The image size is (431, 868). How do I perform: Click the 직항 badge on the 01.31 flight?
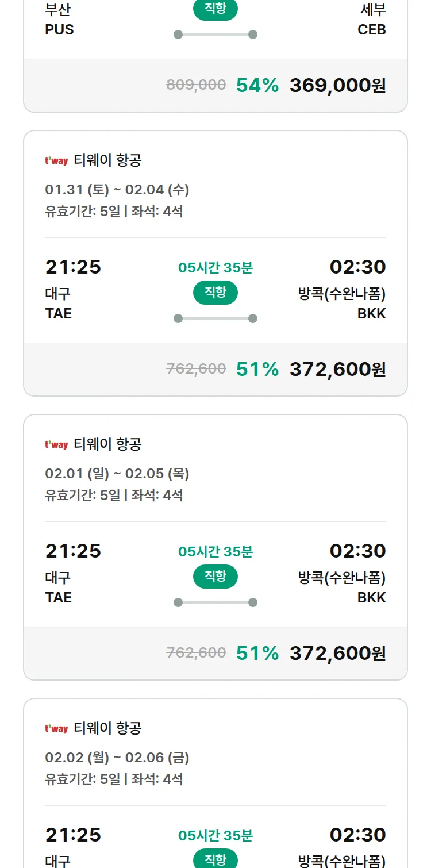click(215, 293)
